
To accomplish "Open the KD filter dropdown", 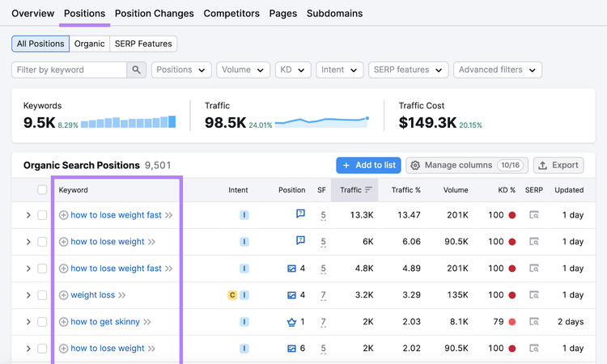I will 293,70.
